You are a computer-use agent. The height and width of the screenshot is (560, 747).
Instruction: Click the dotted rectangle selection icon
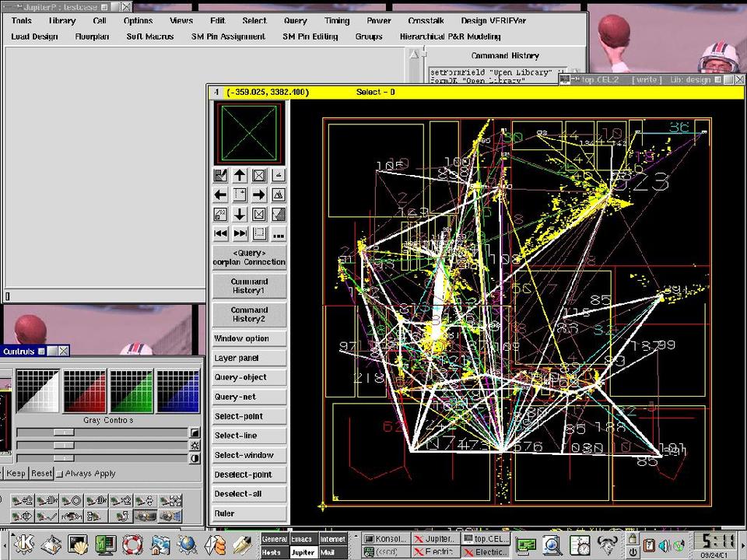coord(259,233)
